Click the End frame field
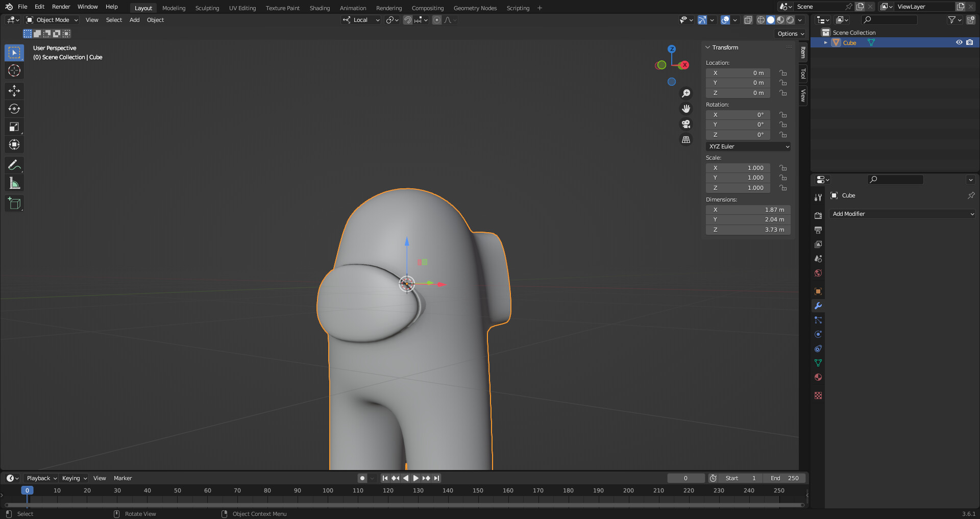This screenshot has width=980, height=519. point(785,478)
